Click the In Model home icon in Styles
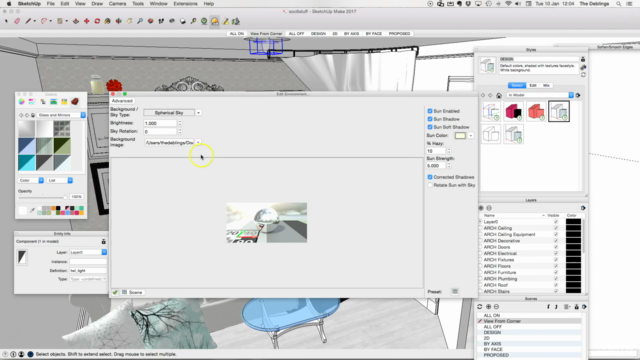640x360 pixels. coord(499,95)
